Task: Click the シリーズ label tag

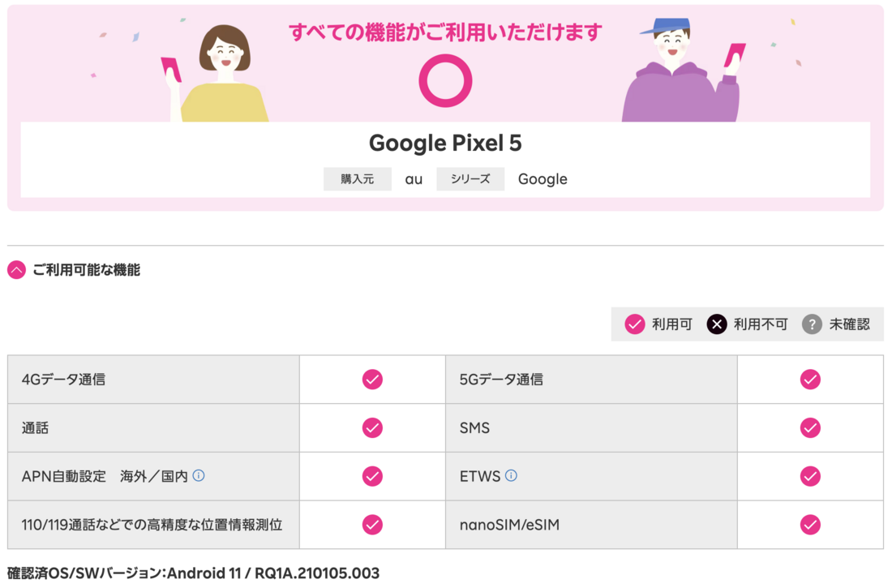Action: click(x=470, y=179)
